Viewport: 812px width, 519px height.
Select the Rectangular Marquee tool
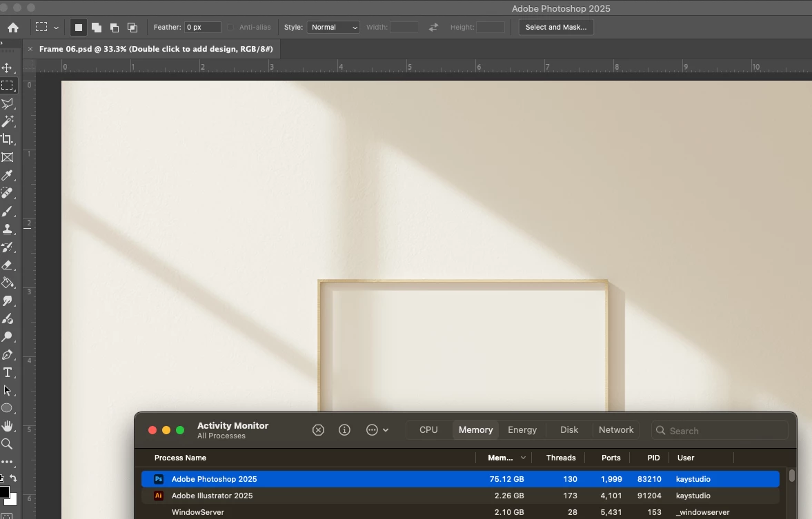point(8,85)
